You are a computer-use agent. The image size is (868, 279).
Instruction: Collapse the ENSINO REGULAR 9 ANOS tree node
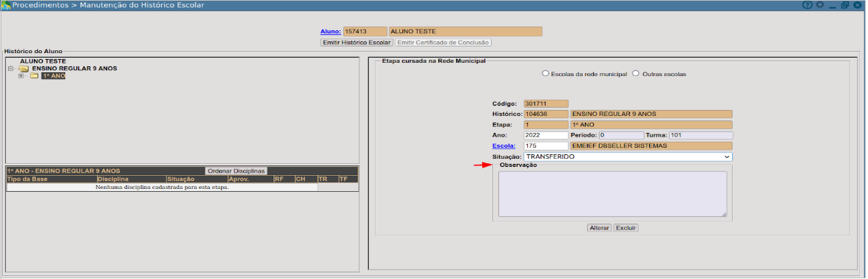10,69
